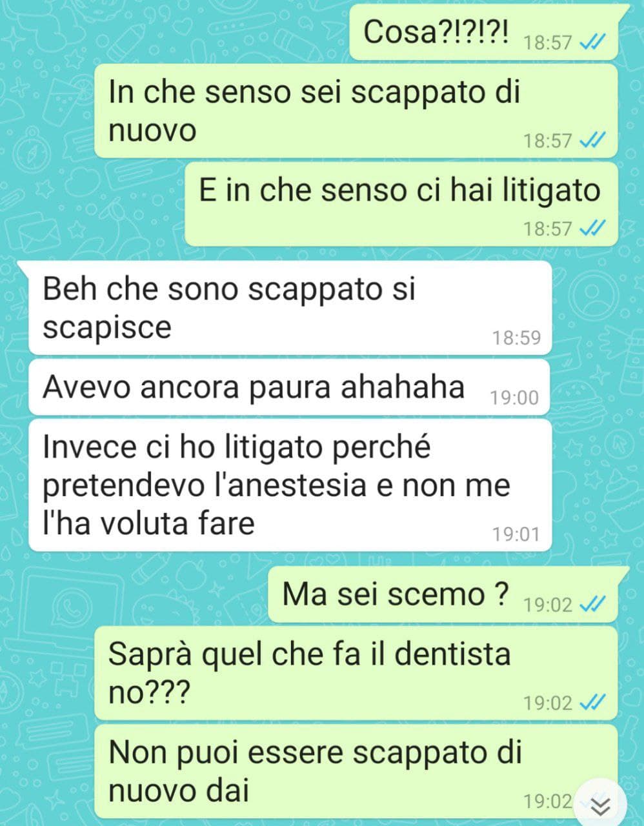
Task: Select 'E in che senso ci hai litigato' bubble
Action: pyautogui.click(x=401, y=204)
